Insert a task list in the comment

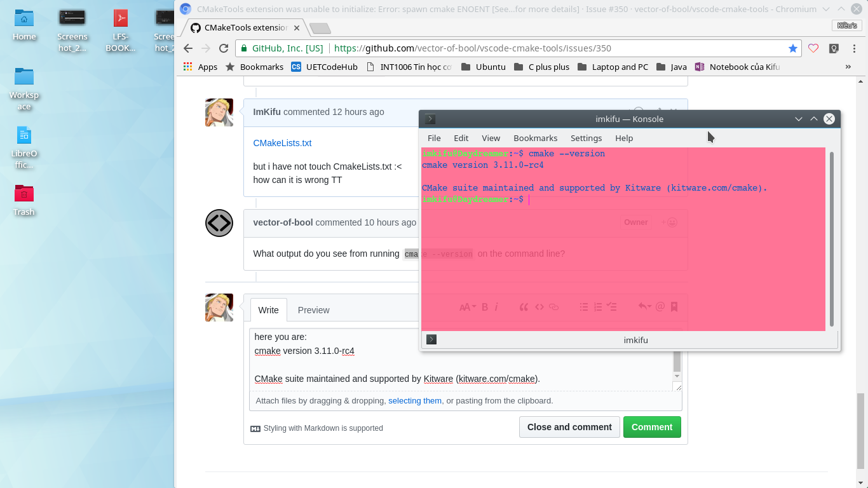tap(612, 306)
